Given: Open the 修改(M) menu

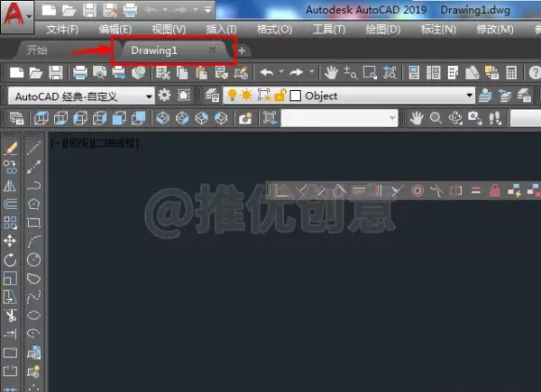Looking at the screenshot, I should (495, 30).
